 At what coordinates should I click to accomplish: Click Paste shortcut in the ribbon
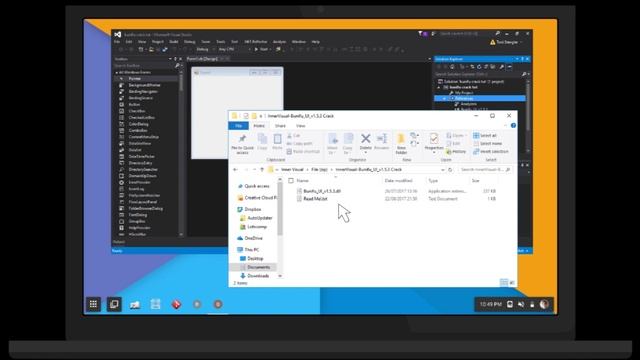tap(303, 151)
